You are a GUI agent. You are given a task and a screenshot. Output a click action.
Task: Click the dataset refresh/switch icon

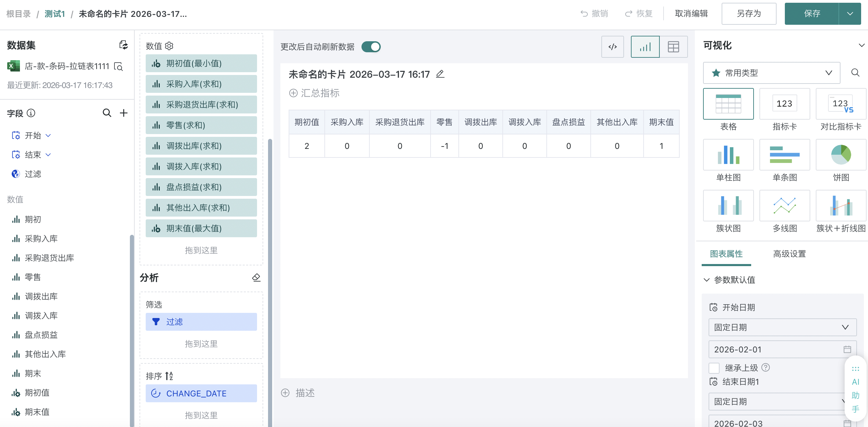click(x=123, y=45)
